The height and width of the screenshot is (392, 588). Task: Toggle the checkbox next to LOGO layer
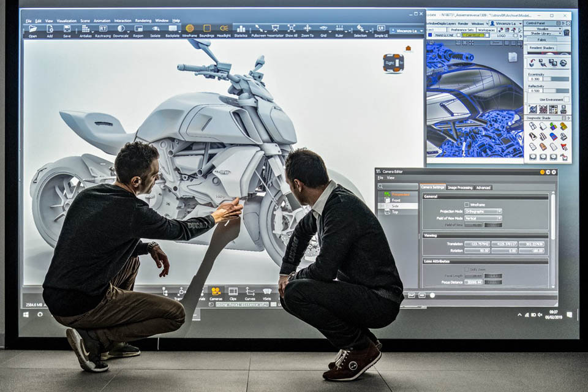(516, 36)
